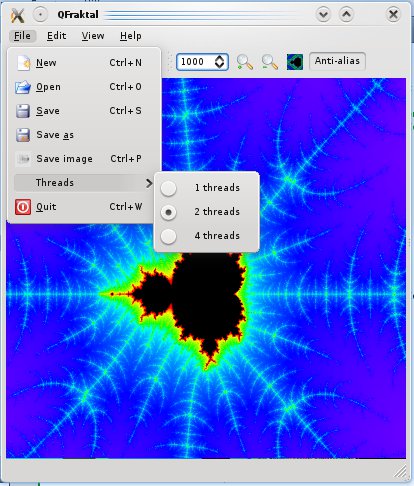
Task: Select the 4 threads radio option
Action: tap(168, 236)
